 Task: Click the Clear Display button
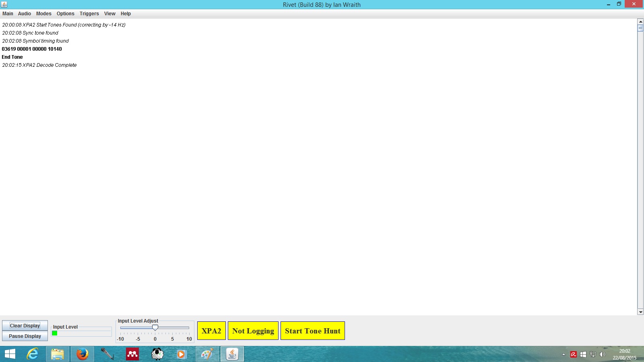coord(25,326)
